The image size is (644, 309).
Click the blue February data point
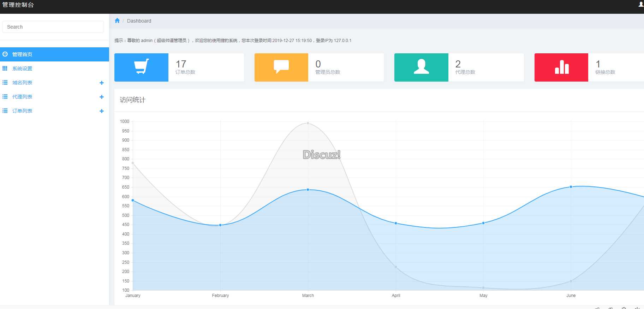point(220,225)
